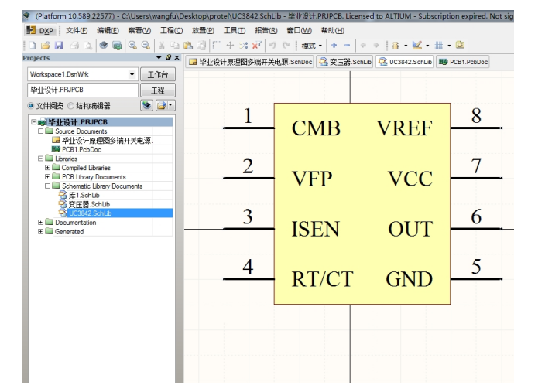Click the zoom in magnifier icon
Screen dimensions: 545x392
132,46
